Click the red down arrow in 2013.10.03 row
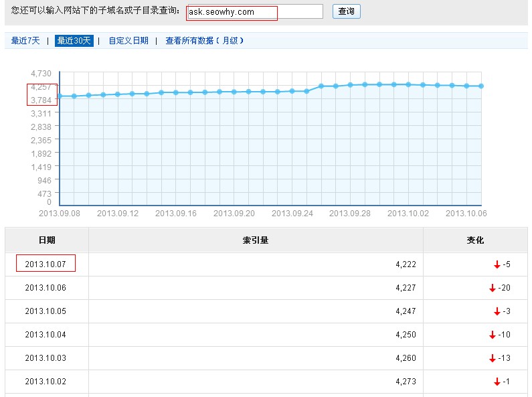Image resolution: width=532 pixels, height=397 pixels. pyautogui.click(x=493, y=359)
